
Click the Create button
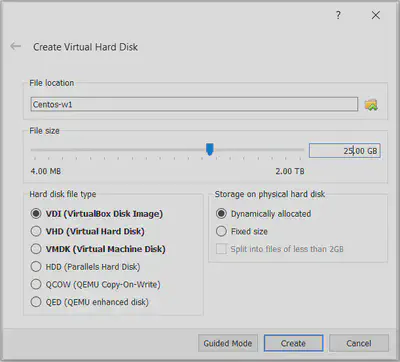(x=293, y=343)
